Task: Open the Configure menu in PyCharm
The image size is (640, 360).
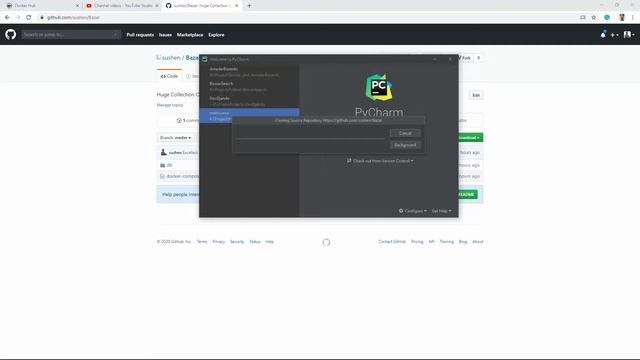Action: pyautogui.click(x=412, y=211)
